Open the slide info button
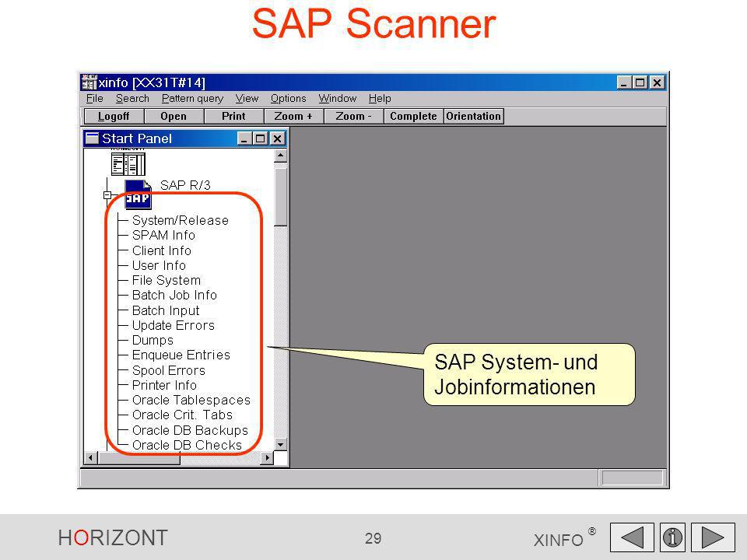The width and height of the screenshot is (747, 560). pyautogui.click(x=672, y=537)
